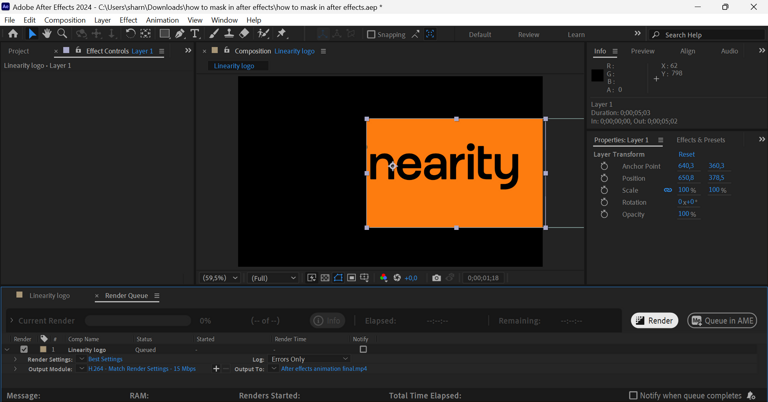Toggle the Effect Controls panel lock
Viewport: 768px width, 402px height.
tap(78, 50)
